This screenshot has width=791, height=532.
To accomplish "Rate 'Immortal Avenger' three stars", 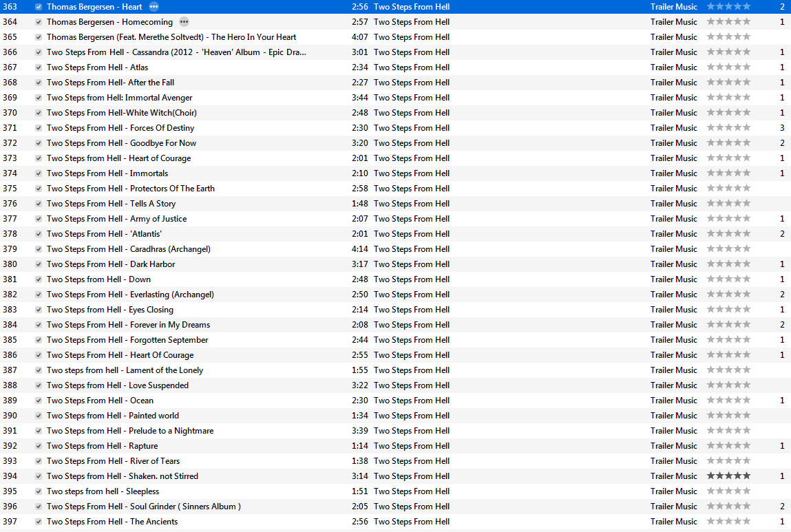I will click(728, 97).
